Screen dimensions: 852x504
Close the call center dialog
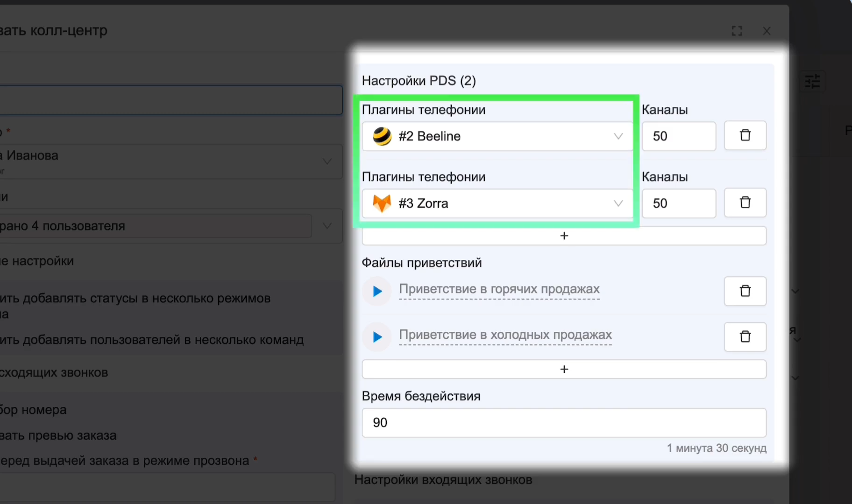point(767,31)
